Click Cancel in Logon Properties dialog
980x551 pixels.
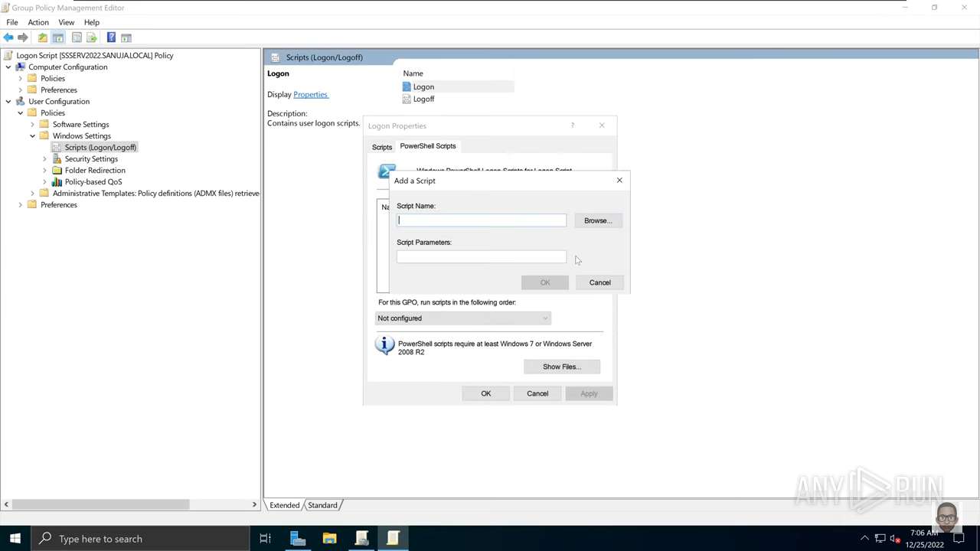coord(537,393)
